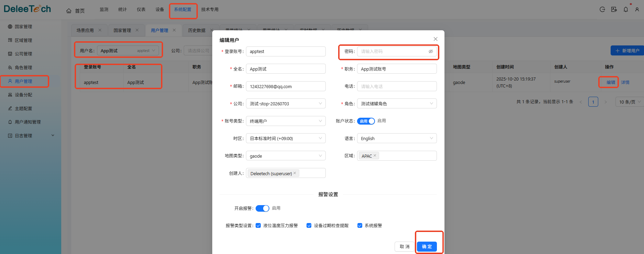
Task: Click the 确定 button
Action: coord(427,246)
